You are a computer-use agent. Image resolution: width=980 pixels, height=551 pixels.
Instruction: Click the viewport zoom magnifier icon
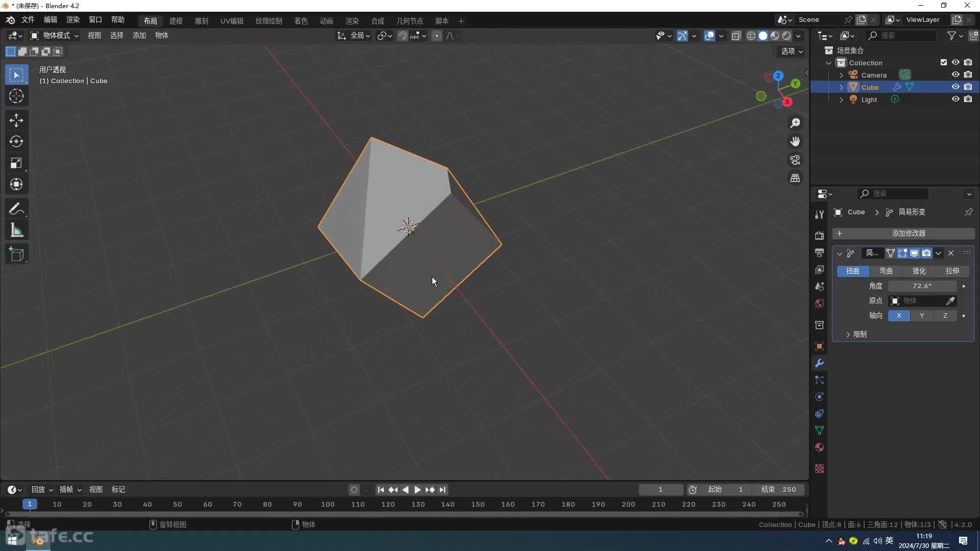tap(795, 123)
